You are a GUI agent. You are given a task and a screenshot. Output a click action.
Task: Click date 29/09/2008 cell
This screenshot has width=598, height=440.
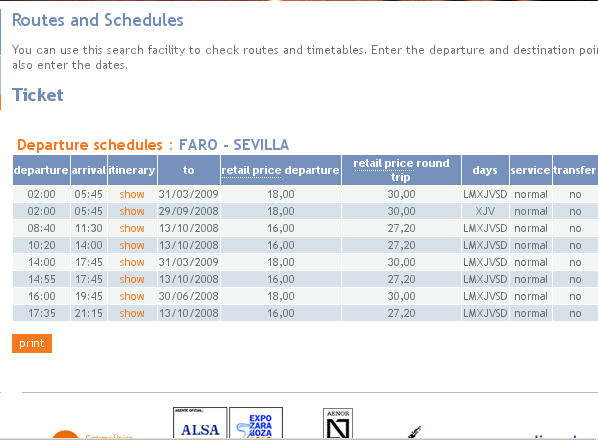[x=188, y=211]
